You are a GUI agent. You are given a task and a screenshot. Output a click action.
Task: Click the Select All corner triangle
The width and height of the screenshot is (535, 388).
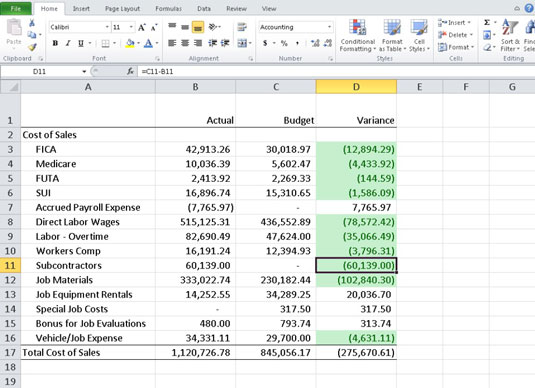13,87
